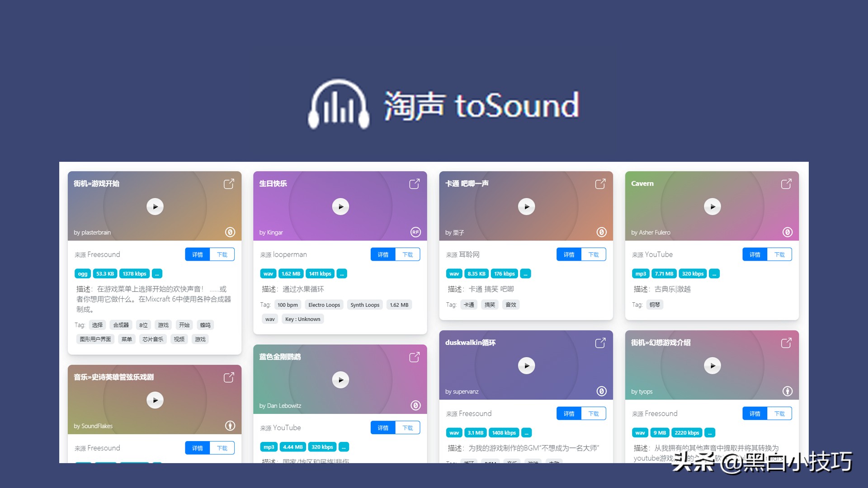Click the info icon on 音乐»史诗英雄管弦乐戏剧 card
868x488 pixels.
tap(230, 426)
